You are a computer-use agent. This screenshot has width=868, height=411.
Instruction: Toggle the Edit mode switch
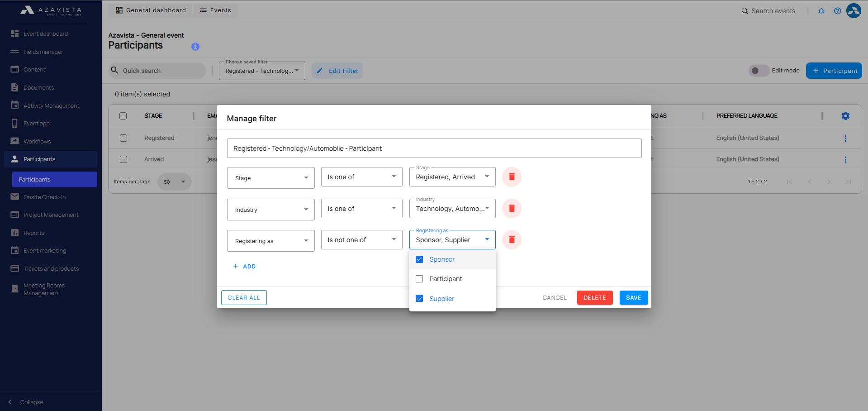point(759,71)
